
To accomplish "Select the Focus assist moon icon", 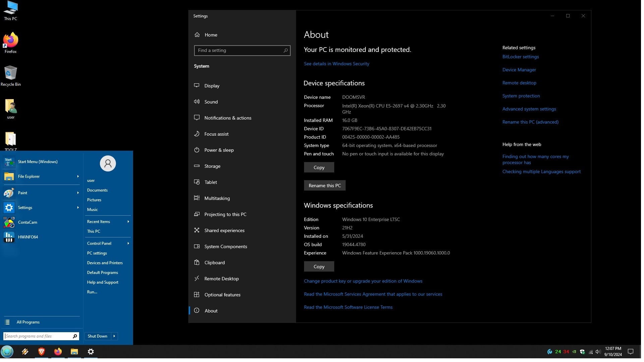I will 197,134.
